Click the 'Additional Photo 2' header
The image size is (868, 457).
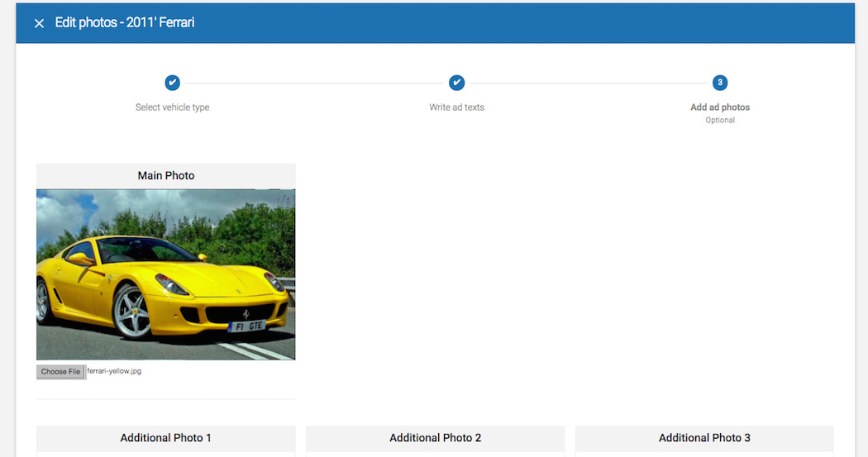(435, 438)
